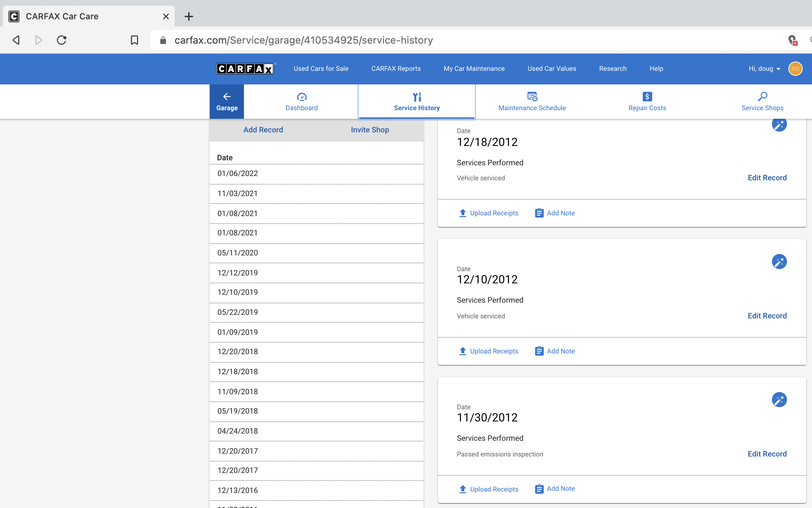Open the Repair Costs tab

pos(647,102)
